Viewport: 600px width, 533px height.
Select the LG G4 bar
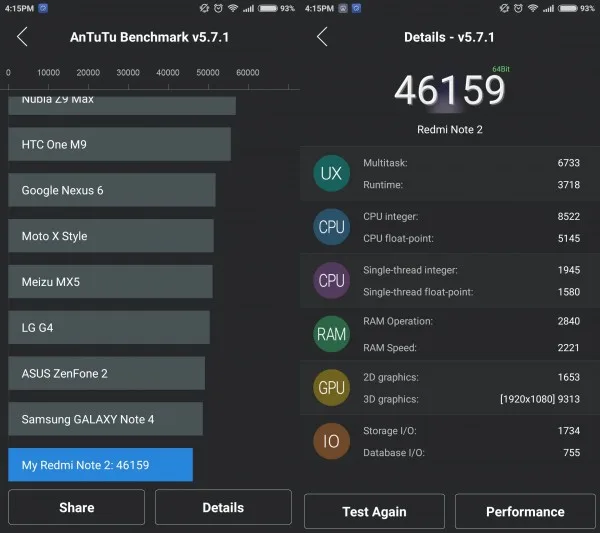point(109,328)
